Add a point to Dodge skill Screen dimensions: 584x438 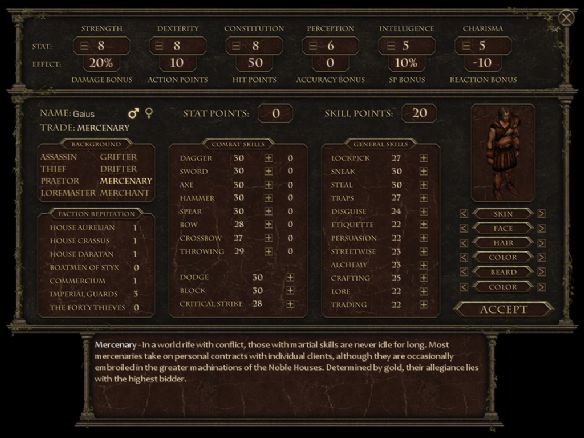tap(290, 277)
